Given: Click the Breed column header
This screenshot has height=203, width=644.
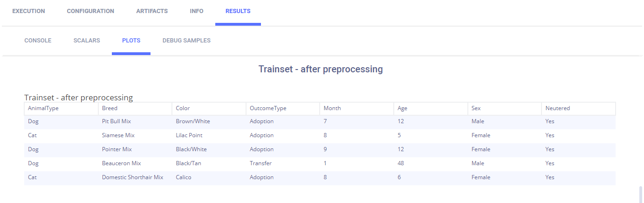Looking at the screenshot, I should [110, 108].
